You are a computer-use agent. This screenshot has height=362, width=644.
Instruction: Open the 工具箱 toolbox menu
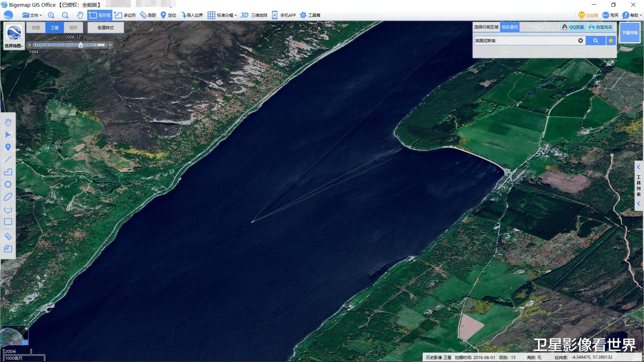tap(310, 15)
